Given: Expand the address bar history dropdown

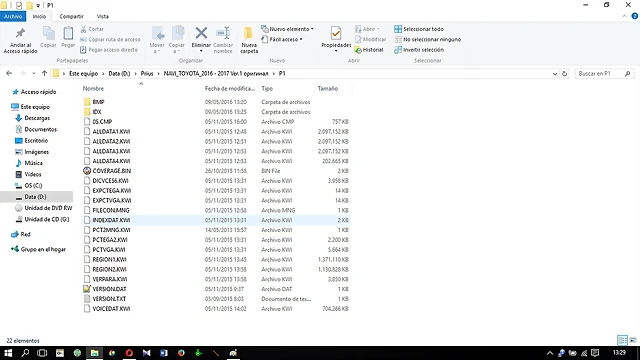Looking at the screenshot, I should pos(555,74).
